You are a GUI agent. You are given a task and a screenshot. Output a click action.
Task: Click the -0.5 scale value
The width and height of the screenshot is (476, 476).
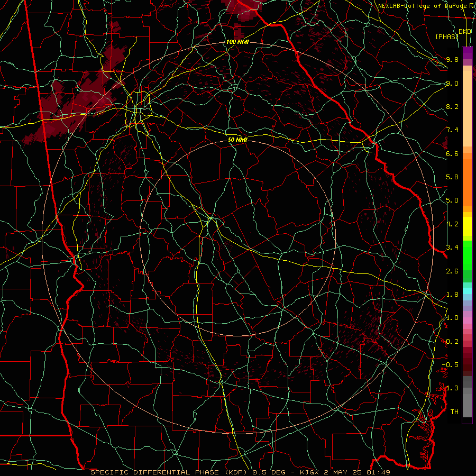click(x=450, y=365)
